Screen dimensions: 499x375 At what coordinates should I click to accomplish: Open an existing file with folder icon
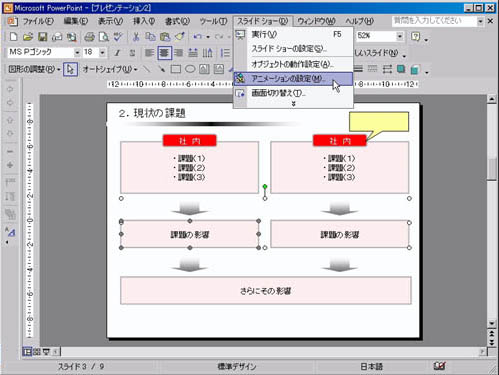(x=28, y=36)
